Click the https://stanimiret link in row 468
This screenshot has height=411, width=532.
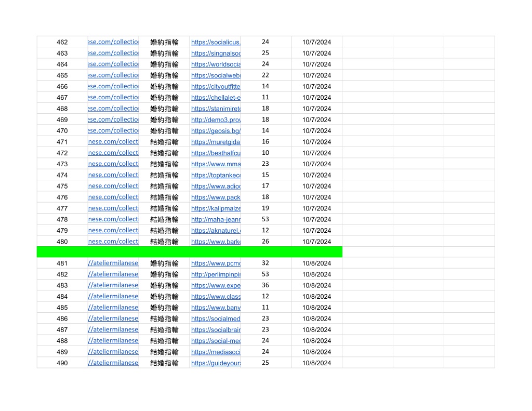point(216,109)
